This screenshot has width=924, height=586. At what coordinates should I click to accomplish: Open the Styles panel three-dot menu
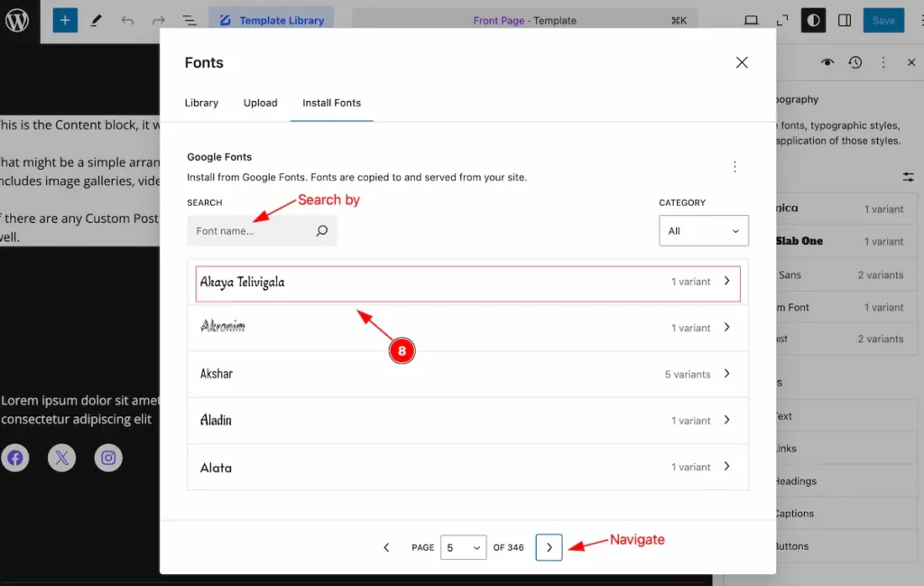(x=882, y=62)
